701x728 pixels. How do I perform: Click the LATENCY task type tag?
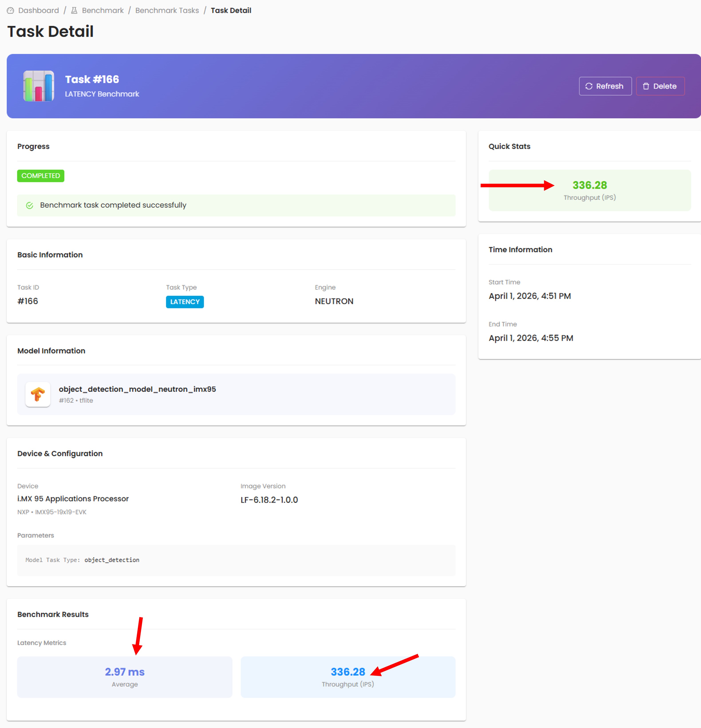185,302
